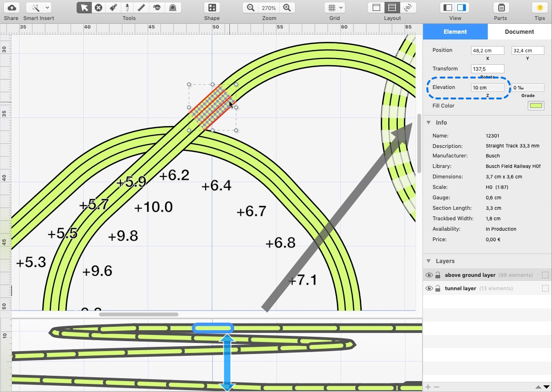Open the Tips help icon
552x392 pixels.
tap(540, 8)
